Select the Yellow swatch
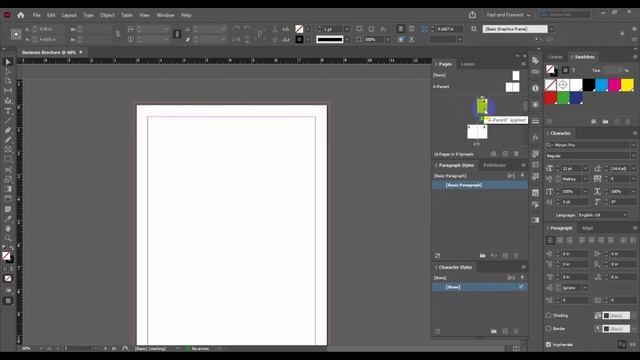The image size is (640, 360). coord(627,85)
